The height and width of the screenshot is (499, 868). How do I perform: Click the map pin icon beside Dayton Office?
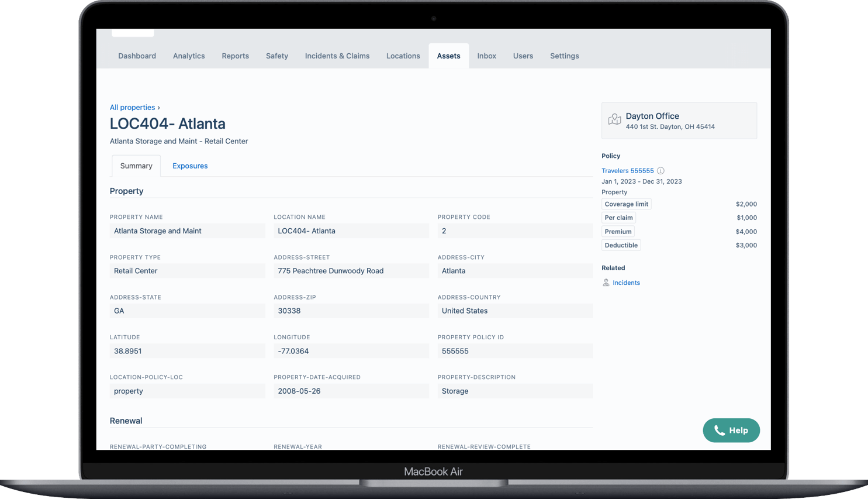point(614,120)
